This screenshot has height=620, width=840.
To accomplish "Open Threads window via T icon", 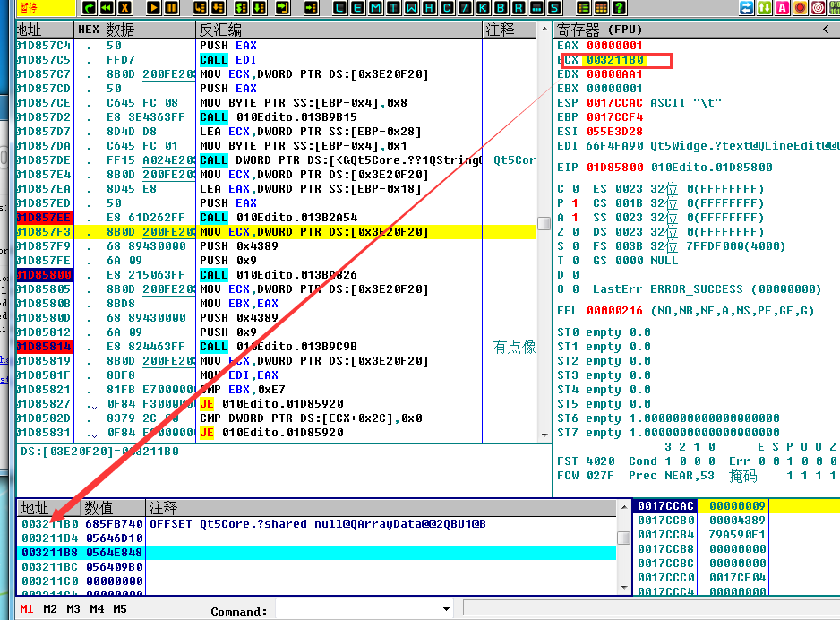I will point(393,7).
